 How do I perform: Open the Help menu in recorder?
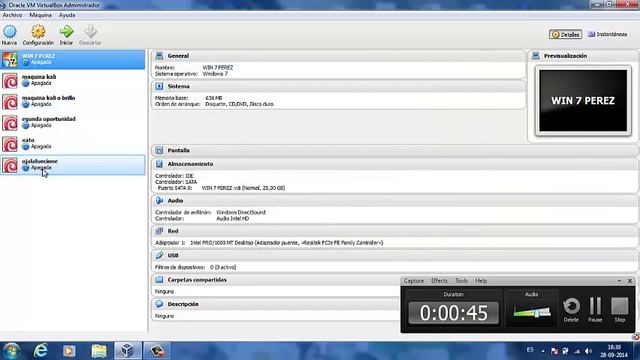point(481,281)
